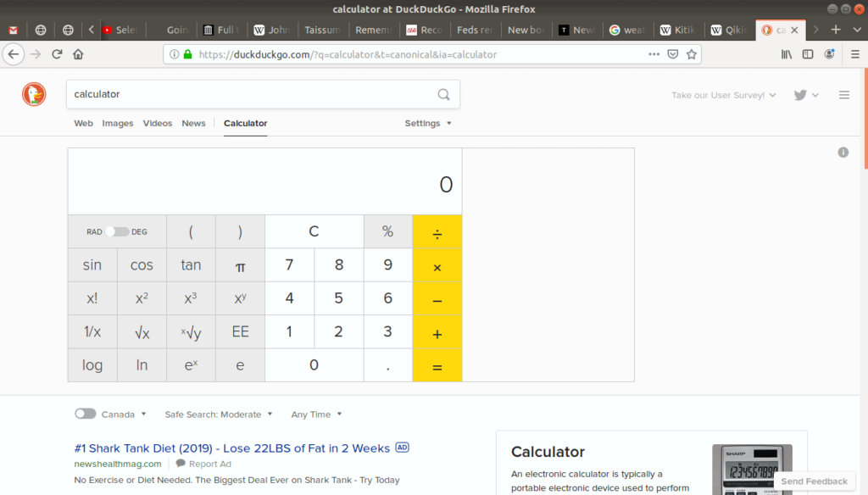Click the pi constant key
868x495 pixels.
click(x=240, y=265)
